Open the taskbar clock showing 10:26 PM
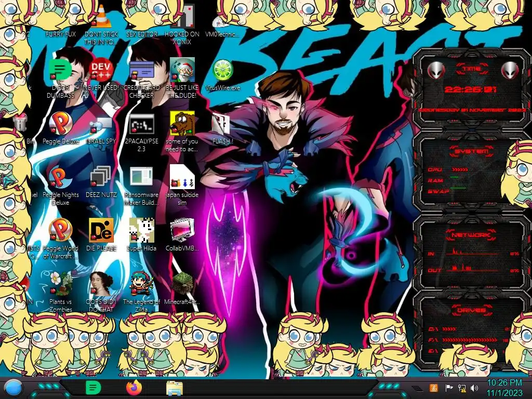Image resolution: width=532 pixels, height=399 pixels. click(504, 388)
